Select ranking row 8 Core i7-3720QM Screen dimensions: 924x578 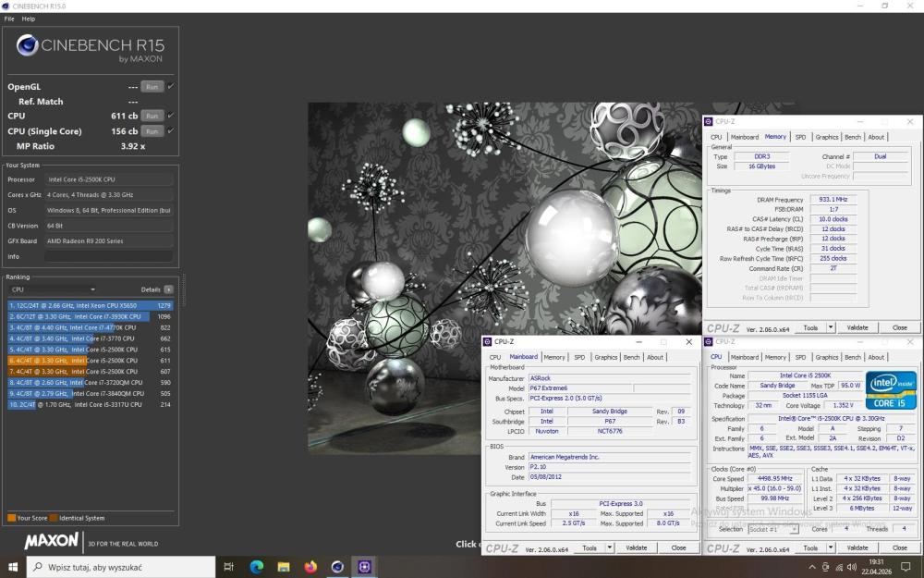[91, 383]
